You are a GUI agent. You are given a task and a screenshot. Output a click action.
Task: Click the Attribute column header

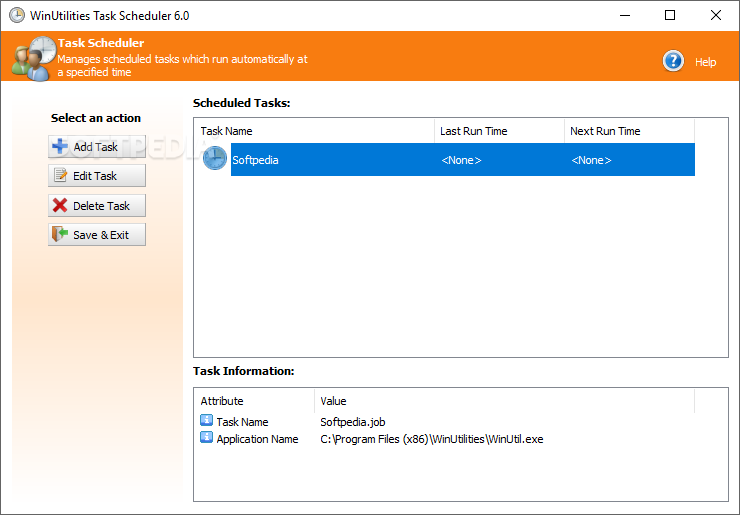click(256, 401)
